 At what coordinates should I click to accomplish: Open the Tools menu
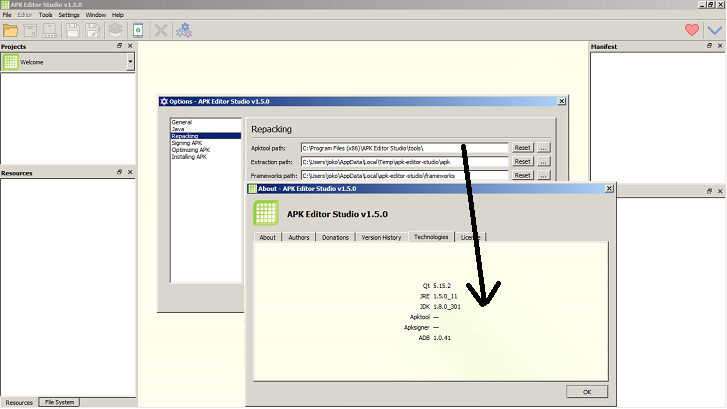coord(45,15)
